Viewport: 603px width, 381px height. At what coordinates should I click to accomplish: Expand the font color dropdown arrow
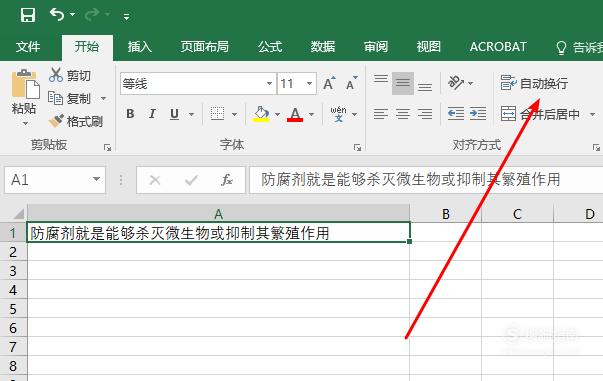(x=311, y=114)
